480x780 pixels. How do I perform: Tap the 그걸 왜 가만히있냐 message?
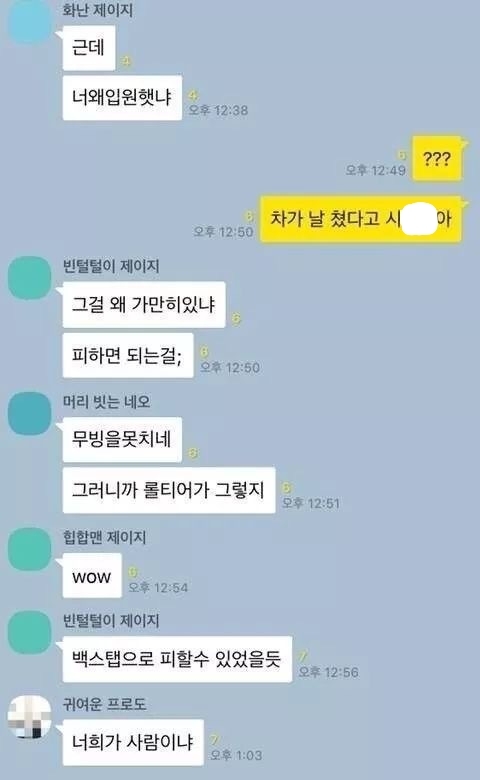(144, 304)
